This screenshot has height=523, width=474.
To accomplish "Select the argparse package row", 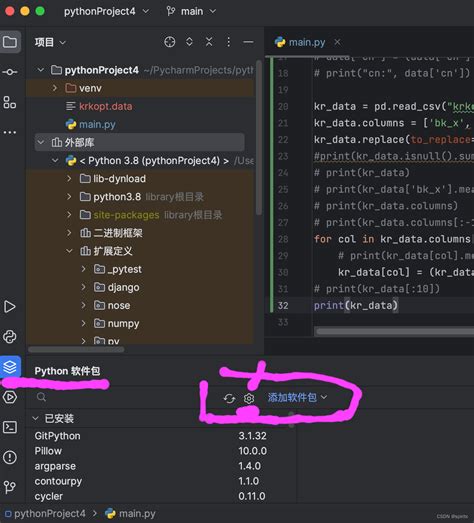I will click(161, 466).
